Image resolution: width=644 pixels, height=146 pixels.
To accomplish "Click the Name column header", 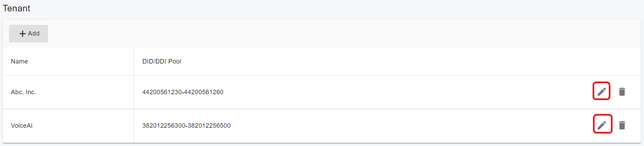I will [x=19, y=61].
